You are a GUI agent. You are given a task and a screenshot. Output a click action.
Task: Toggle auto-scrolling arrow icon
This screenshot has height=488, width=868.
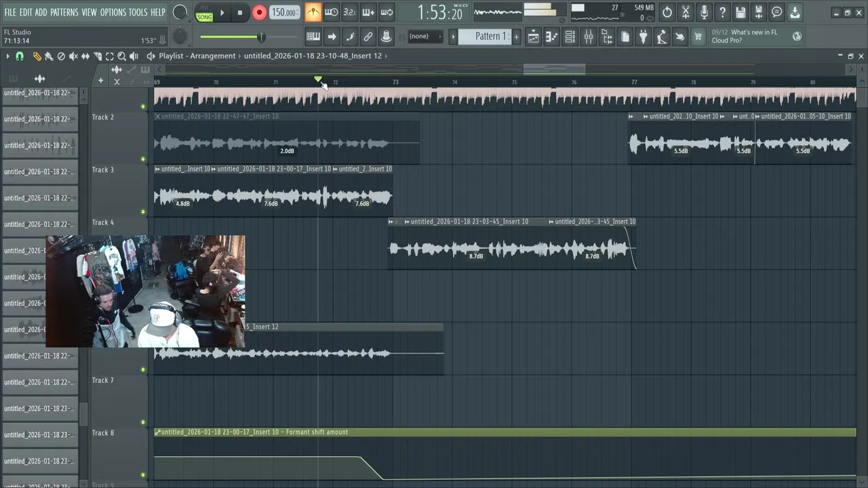click(x=332, y=37)
